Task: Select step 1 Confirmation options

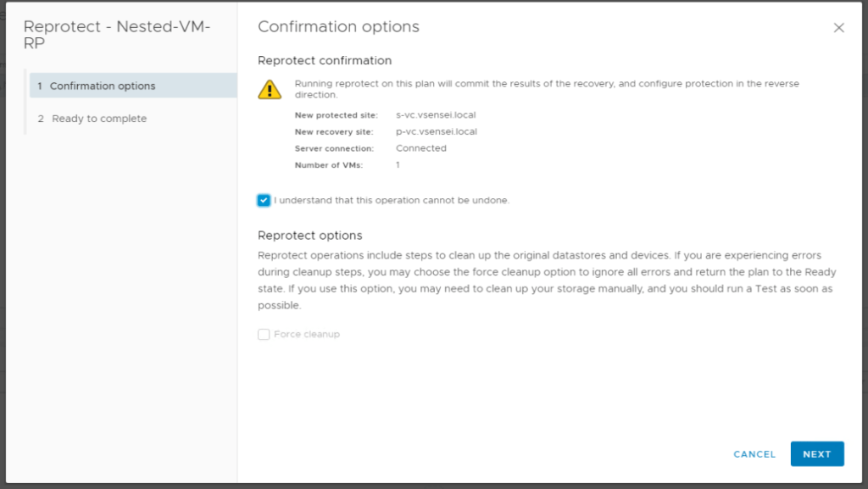Action: pyautogui.click(x=102, y=86)
